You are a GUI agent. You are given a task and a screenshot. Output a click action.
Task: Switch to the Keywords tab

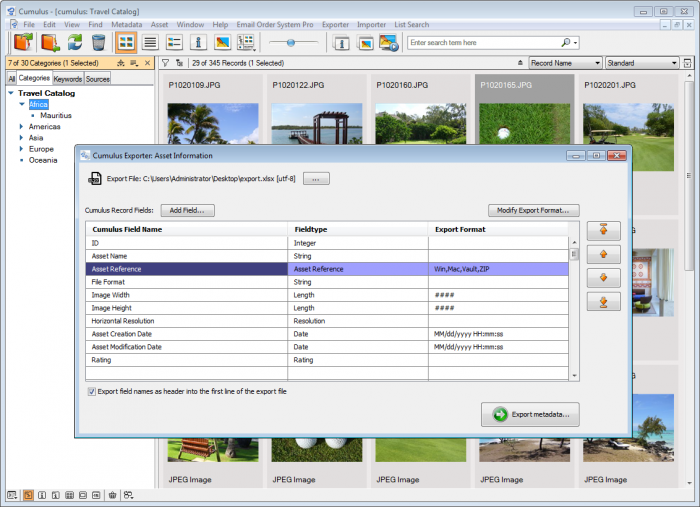coord(67,78)
